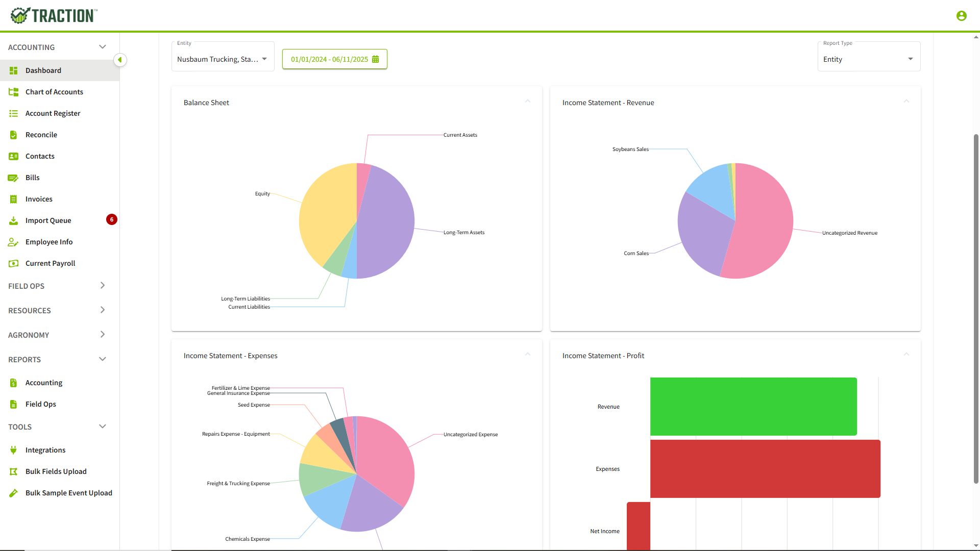Select Dashboard in the sidebar
This screenshot has height=551, width=980.
tap(43, 70)
